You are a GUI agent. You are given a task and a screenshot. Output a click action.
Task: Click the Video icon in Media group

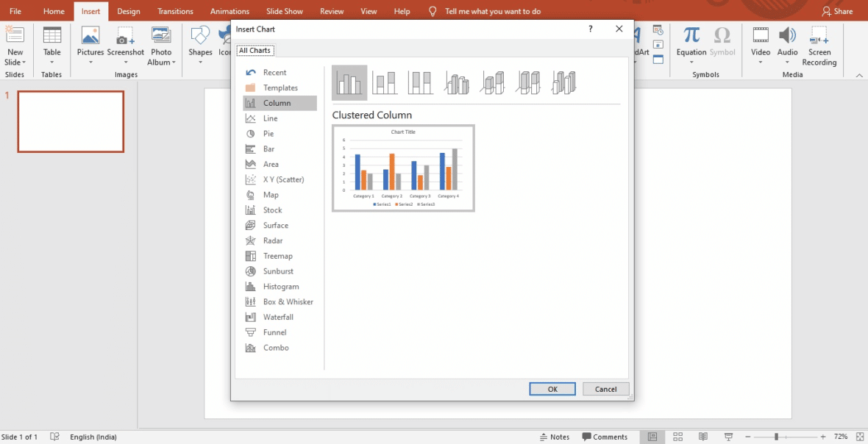[760, 35]
